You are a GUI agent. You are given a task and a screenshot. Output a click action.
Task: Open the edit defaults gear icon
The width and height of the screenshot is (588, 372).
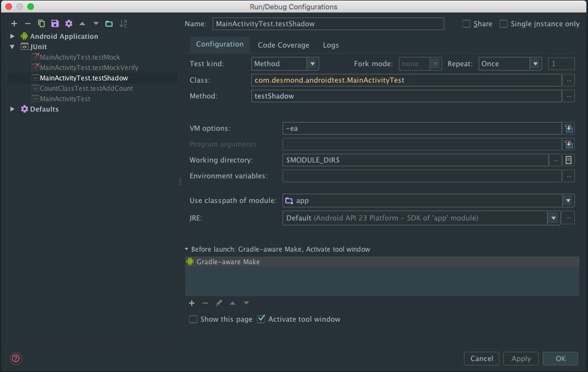[69, 24]
